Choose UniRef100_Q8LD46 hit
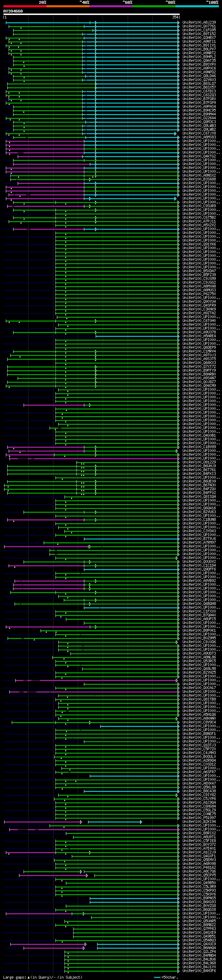222x980 pixels. pos(199,76)
